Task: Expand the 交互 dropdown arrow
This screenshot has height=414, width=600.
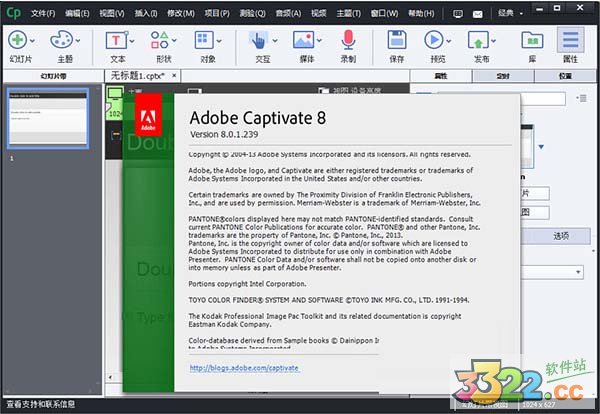Action: 275,41
